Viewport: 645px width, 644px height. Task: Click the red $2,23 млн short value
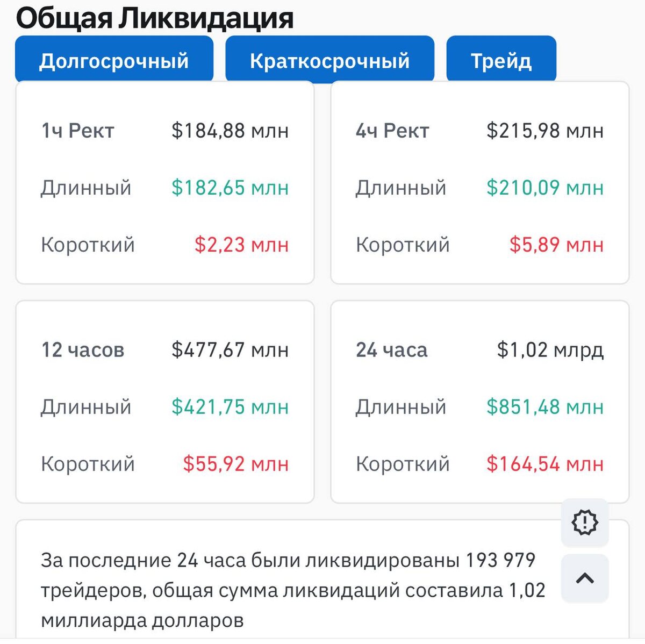pos(241,245)
